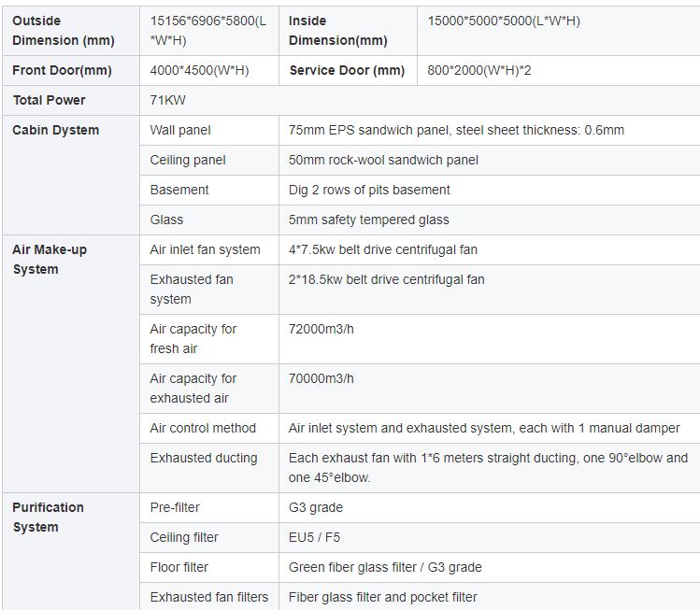Click the Outside Dimension (mm) label cell

coord(64,31)
